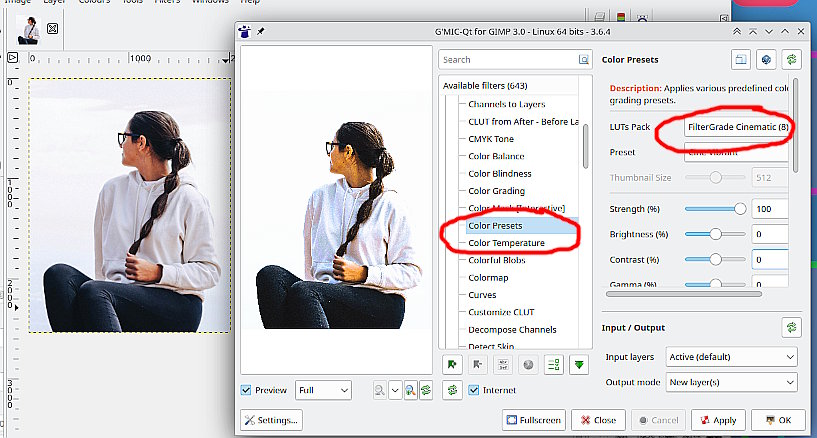Screen dimensions: 817x438
Task: Select the Curves filter
Action: [482, 295]
